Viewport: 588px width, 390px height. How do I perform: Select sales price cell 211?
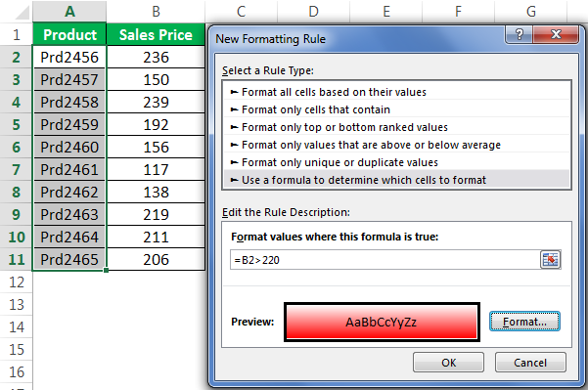pyautogui.click(x=156, y=237)
